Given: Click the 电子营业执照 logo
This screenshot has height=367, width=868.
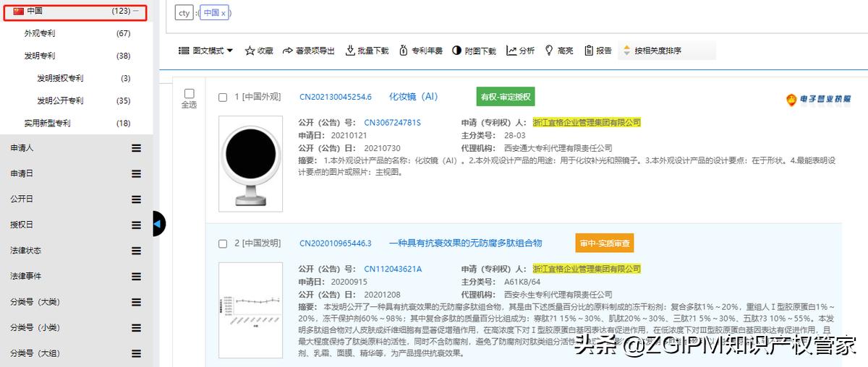Looking at the screenshot, I should tap(820, 100).
